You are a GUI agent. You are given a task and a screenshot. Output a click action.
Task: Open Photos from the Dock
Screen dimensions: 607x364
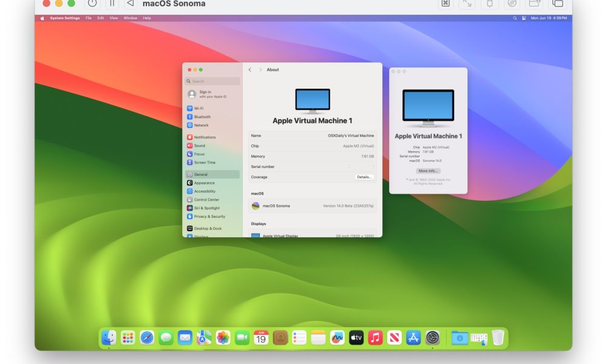pyautogui.click(x=223, y=338)
